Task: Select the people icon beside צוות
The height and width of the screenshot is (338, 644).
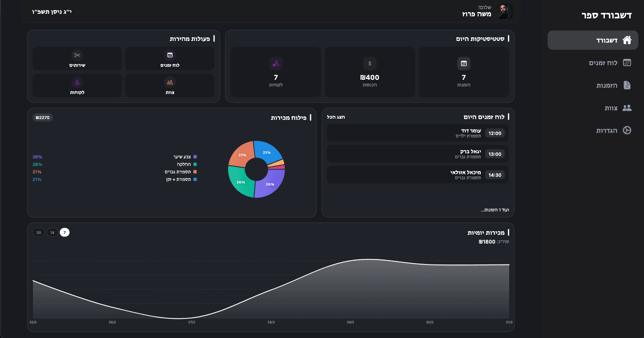Action: click(x=627, y=108)
